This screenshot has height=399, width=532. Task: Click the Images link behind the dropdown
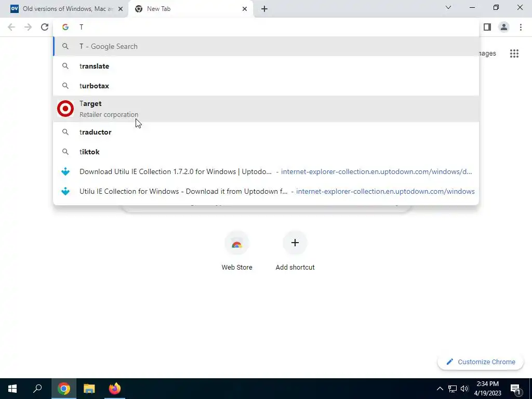pyautogui.click(x=487, y=54)
